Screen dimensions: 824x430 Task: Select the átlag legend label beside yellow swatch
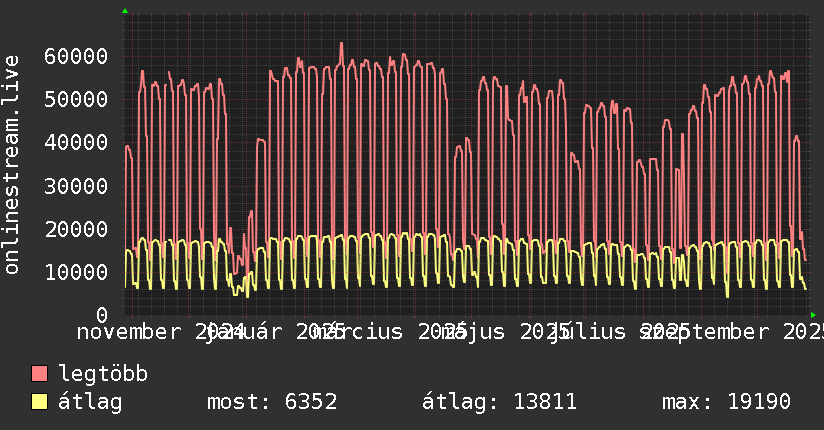pos(90,402)
